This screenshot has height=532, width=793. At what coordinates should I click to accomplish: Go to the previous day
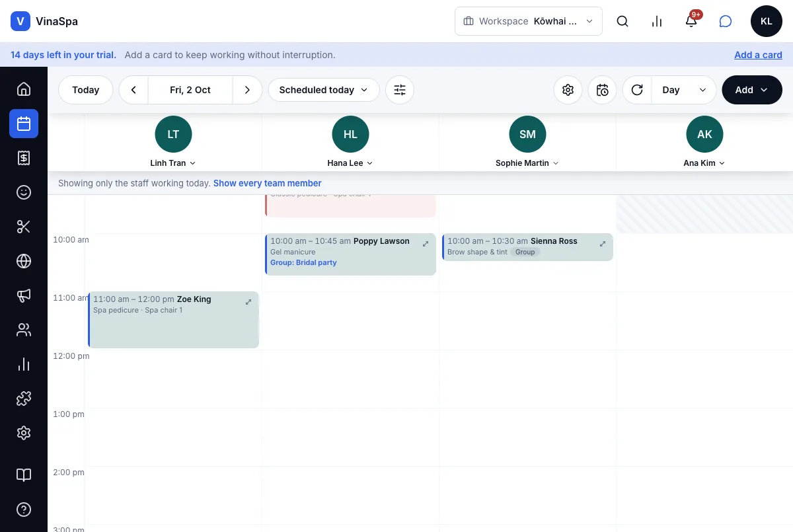(x=133, y=90)
